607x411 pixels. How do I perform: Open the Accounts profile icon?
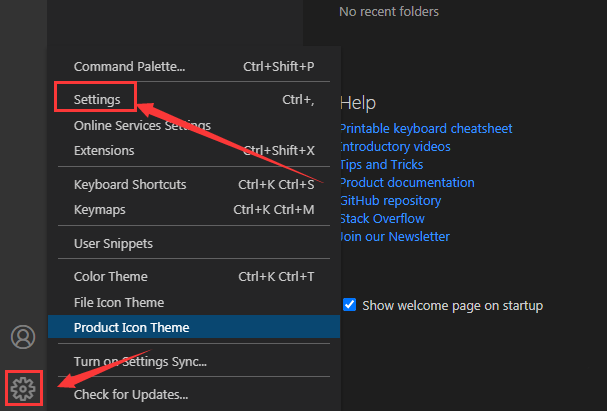click(x=23, y=337)
